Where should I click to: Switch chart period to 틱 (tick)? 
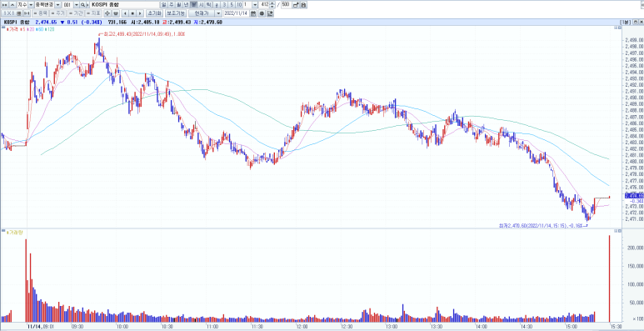click(x=208, y=5)
